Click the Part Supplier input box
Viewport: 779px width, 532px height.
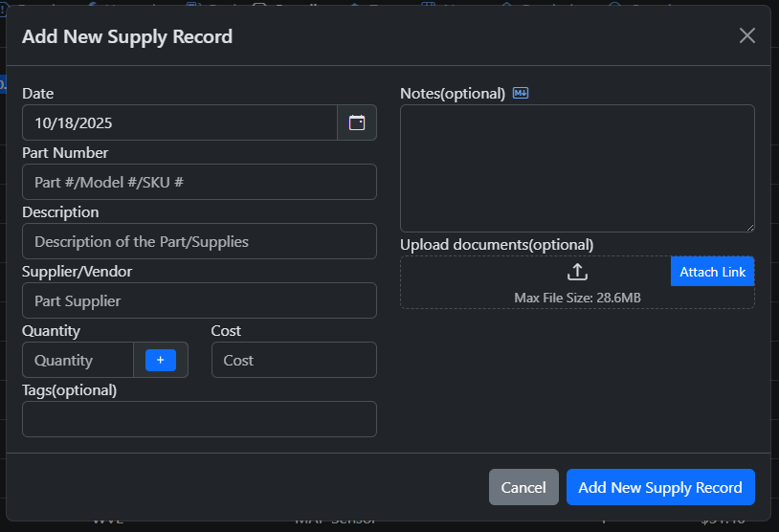(x=199, y=300)
